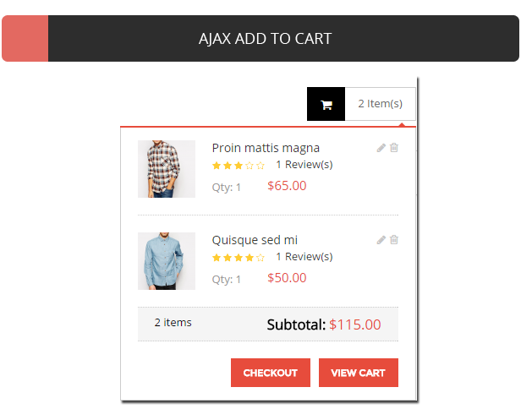Click the $65.00 price of first item
The width and height of the screenshot is (521, 420).
(x=287, y=186)
